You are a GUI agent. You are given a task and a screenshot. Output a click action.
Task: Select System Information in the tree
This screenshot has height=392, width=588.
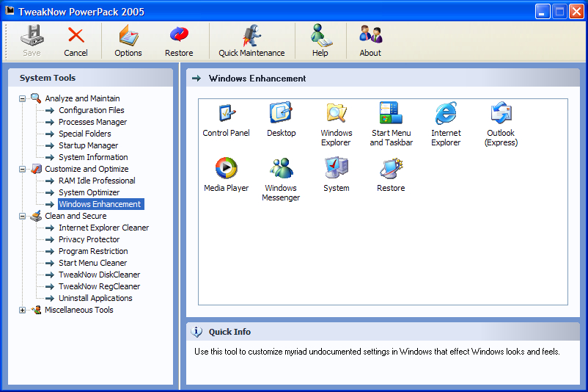pos(93,157)
